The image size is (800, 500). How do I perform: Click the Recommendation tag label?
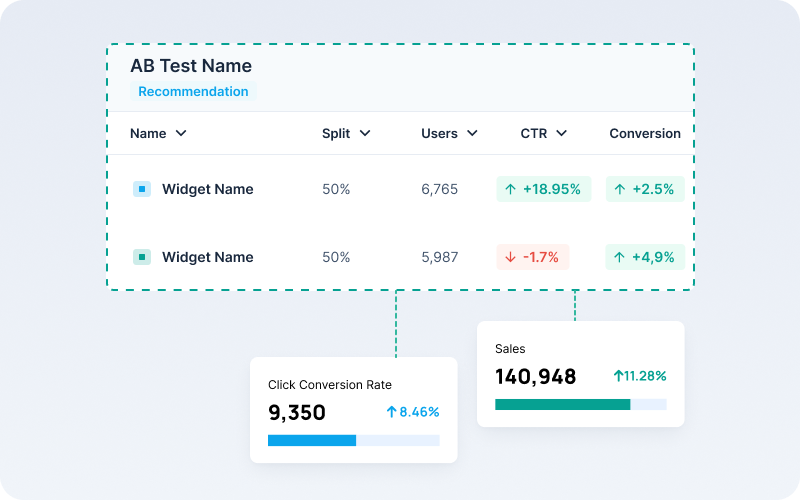point(193,91)
